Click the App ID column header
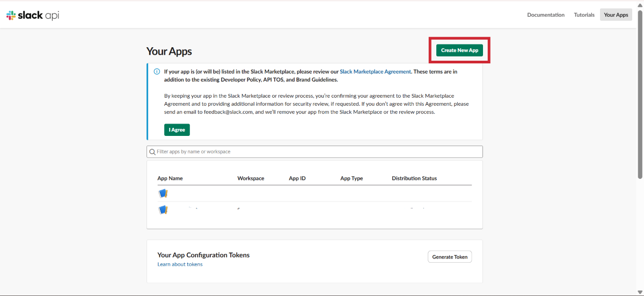 pyautogui.click(x=297, y=178)
